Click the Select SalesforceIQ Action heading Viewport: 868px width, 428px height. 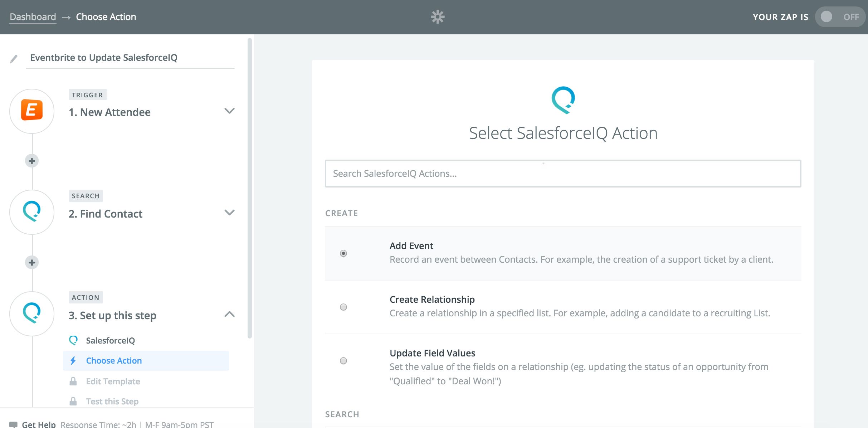coord(563,133)
